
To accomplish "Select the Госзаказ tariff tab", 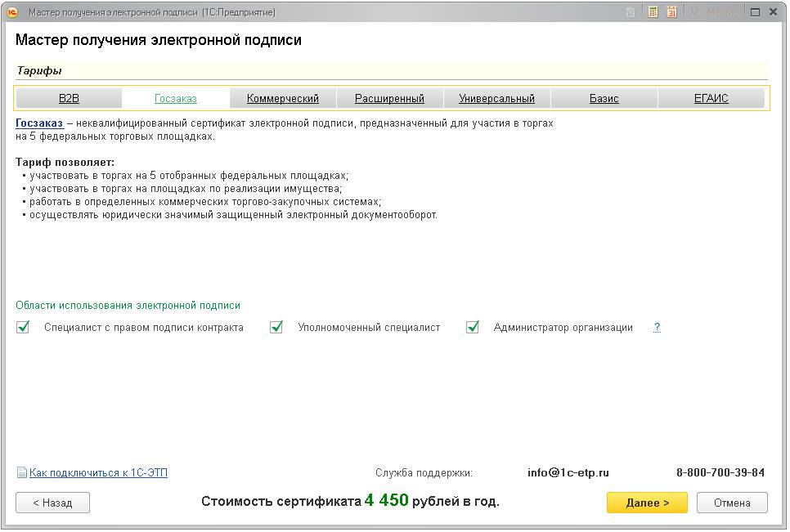I will 175,98.
